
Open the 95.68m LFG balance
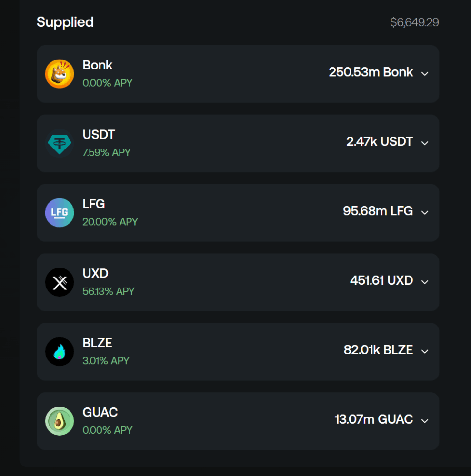click(378, 211)
